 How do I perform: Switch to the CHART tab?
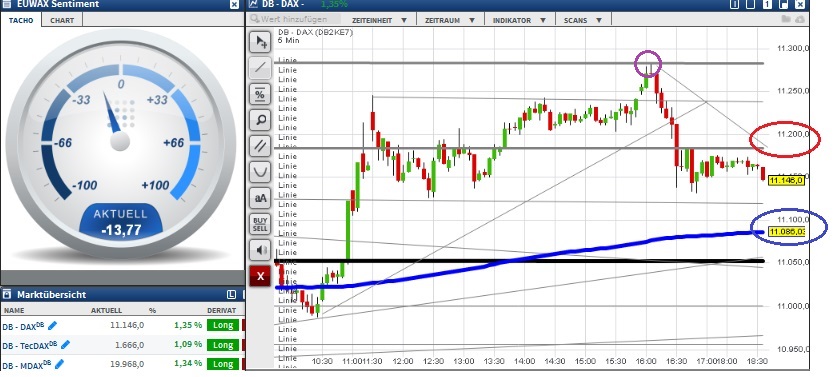coord(62,20)
